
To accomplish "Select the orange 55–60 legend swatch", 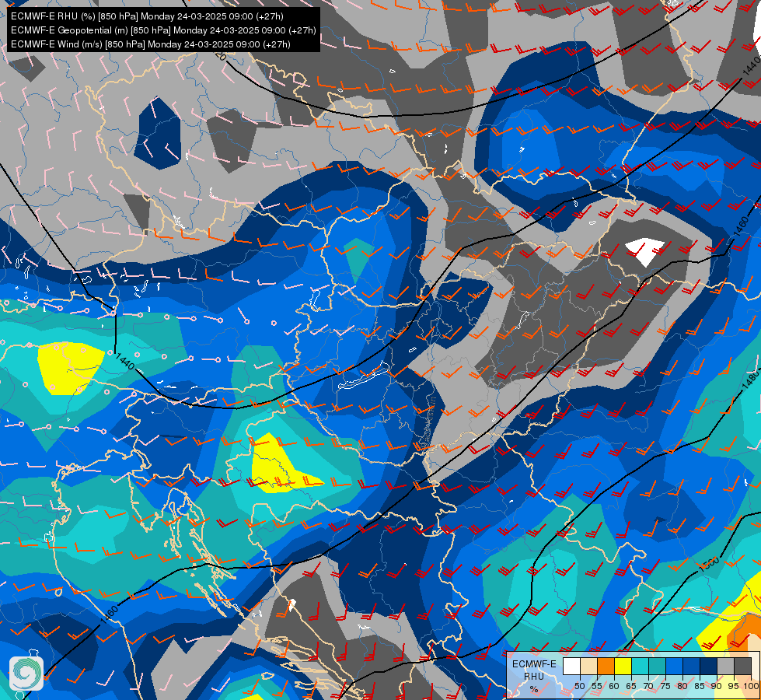I will coord(606,666).
